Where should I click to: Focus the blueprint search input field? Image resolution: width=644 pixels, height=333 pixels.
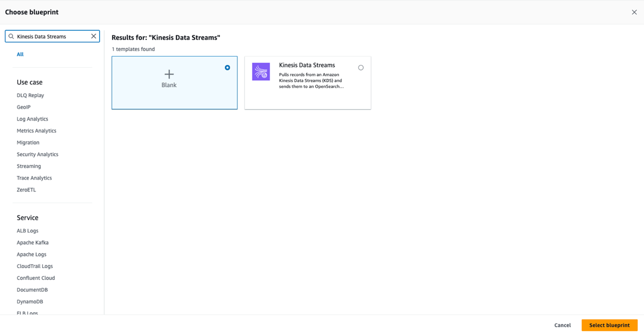52,36
